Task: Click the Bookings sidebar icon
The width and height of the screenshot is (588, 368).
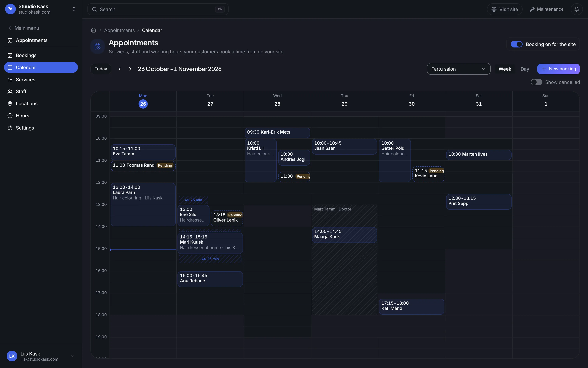Action: pyautogui.click(x=10, y=55)
